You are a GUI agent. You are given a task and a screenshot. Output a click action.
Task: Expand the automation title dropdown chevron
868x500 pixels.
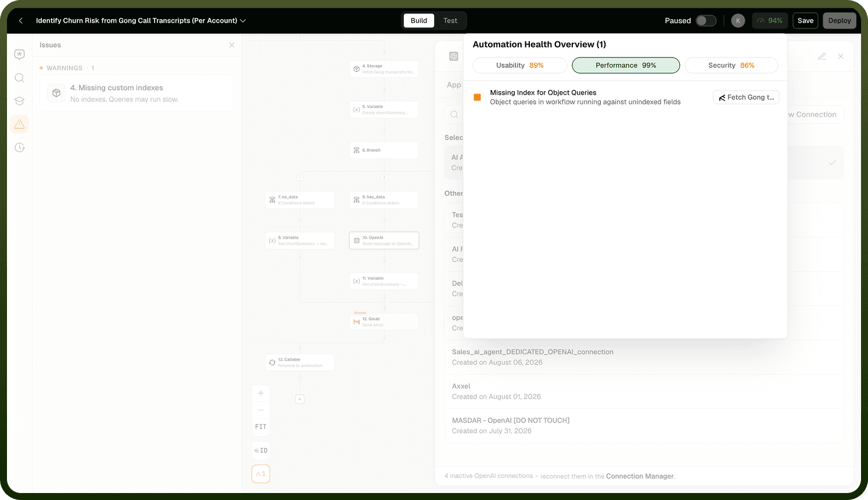pyautogui.click(x=243, y=20)
